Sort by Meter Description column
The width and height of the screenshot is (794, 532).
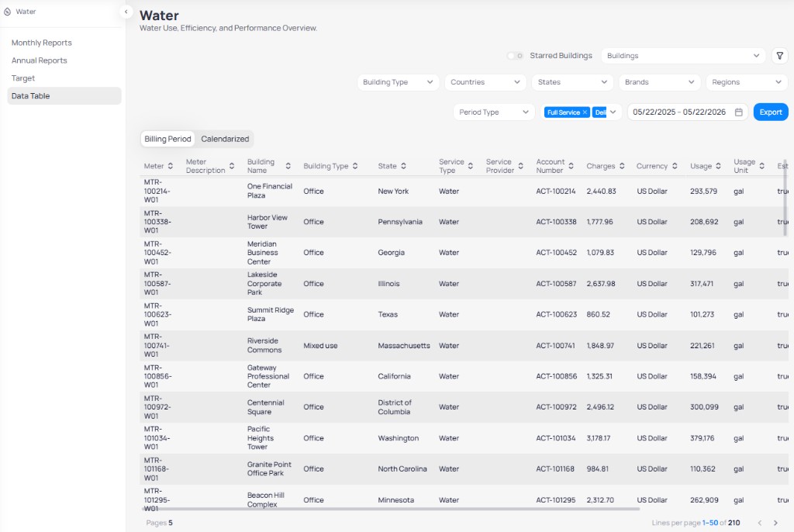[x=232, y=166]
